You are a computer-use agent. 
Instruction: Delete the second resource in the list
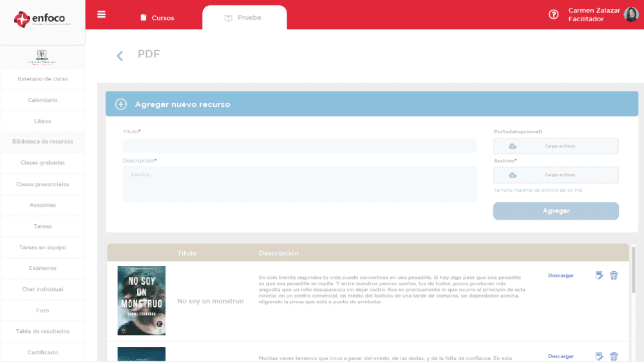coord(614,356)
